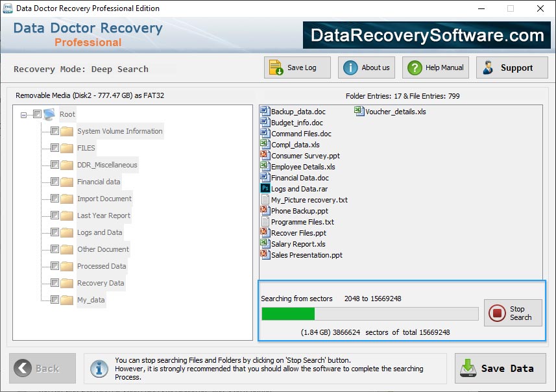Click the PowerPoint icon next to Consumer Survey.ppt

click(x=265, y=155)
